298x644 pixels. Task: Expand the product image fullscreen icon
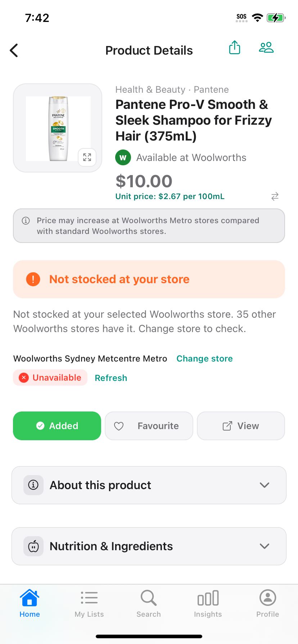coord(87,157)
